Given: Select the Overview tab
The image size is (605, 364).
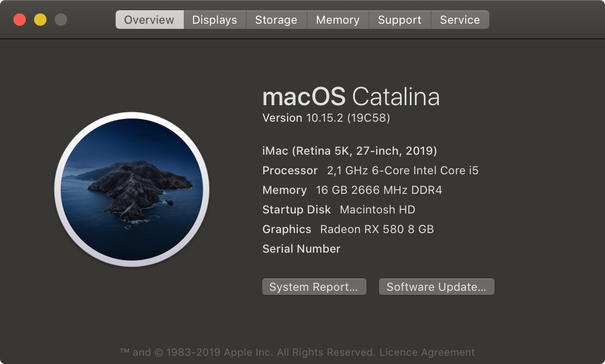Looking at the screenshot, I should pyautogui.click(x=149, y=20).
